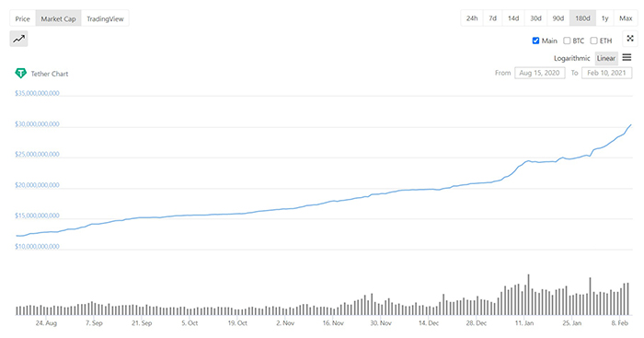Click the line's endpoint above $30,000,000,000
The image size is (644, 338).
(x=631, y=124)
